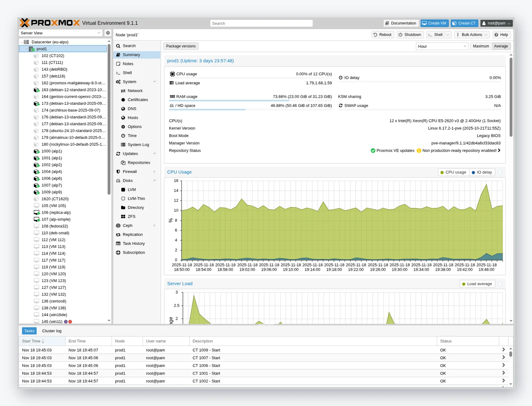
Task: Click the Datacenter (eu-alps) server icon
Action: click(26, 42)
